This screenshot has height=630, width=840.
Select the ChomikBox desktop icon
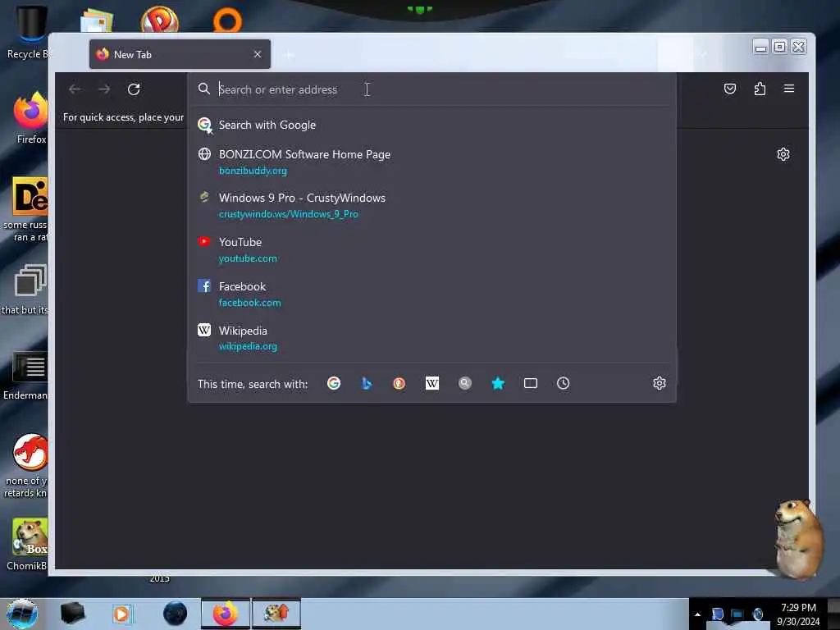point(28,544)
